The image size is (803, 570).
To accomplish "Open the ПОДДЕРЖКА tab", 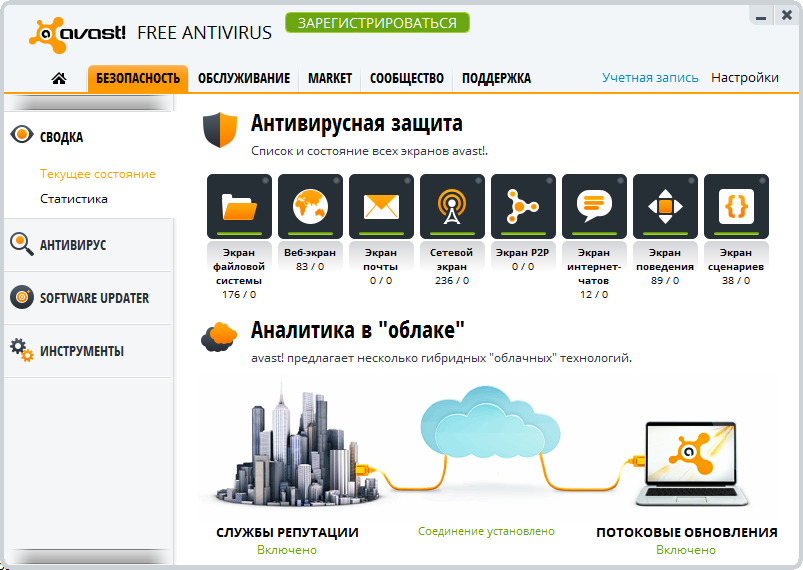I will click(x=496, y=79).
